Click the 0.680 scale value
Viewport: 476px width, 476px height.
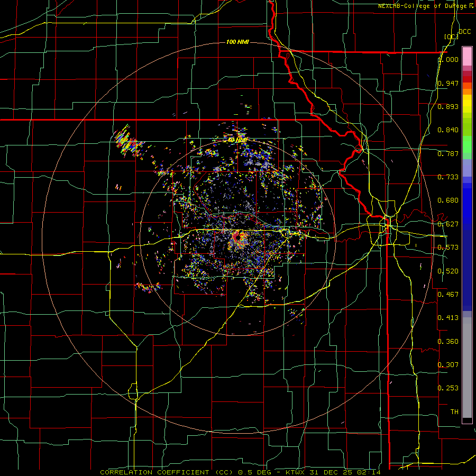(x=448, y=200)
